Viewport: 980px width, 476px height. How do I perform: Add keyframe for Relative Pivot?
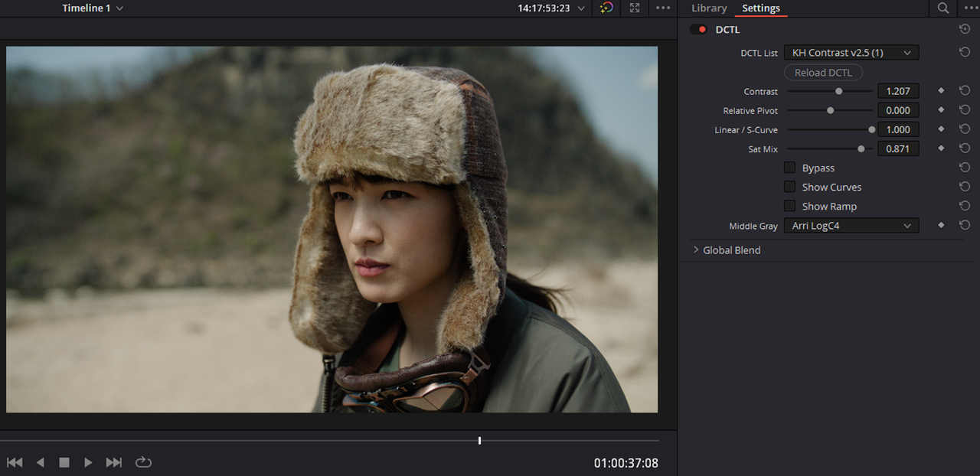coord(941,110)
